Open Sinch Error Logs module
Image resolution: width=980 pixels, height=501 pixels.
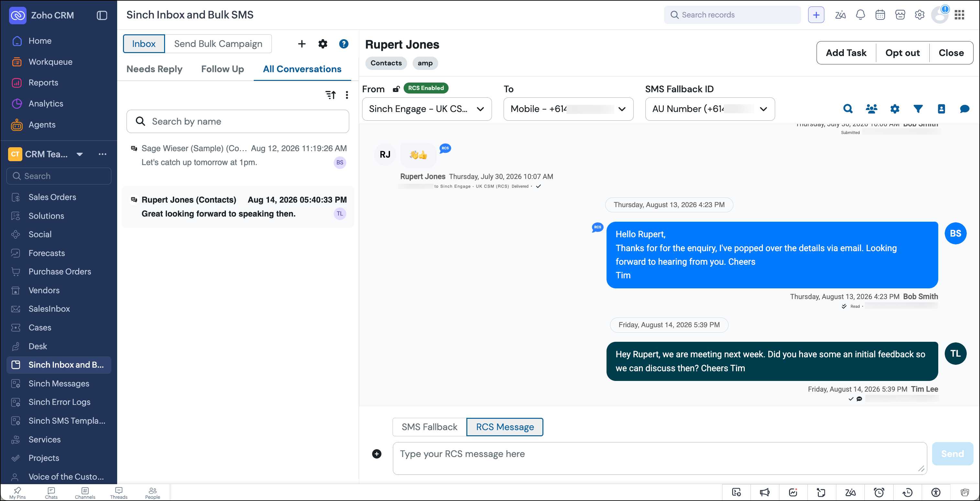coord(59,402)
